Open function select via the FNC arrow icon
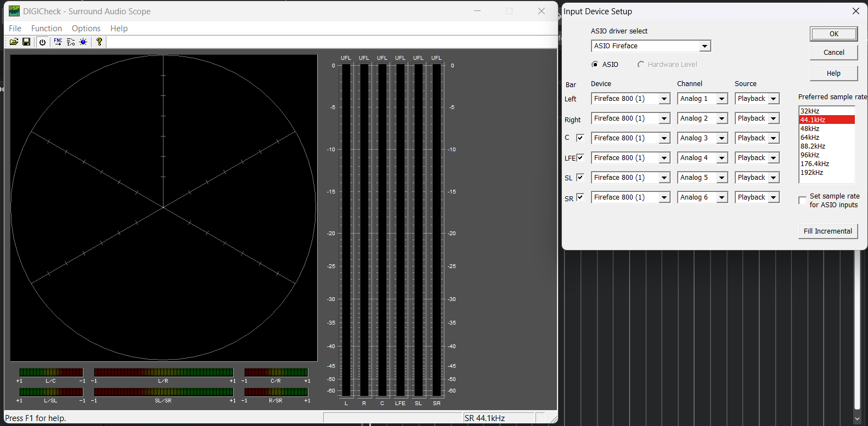 pyautogui.click(x=58, y=42)
